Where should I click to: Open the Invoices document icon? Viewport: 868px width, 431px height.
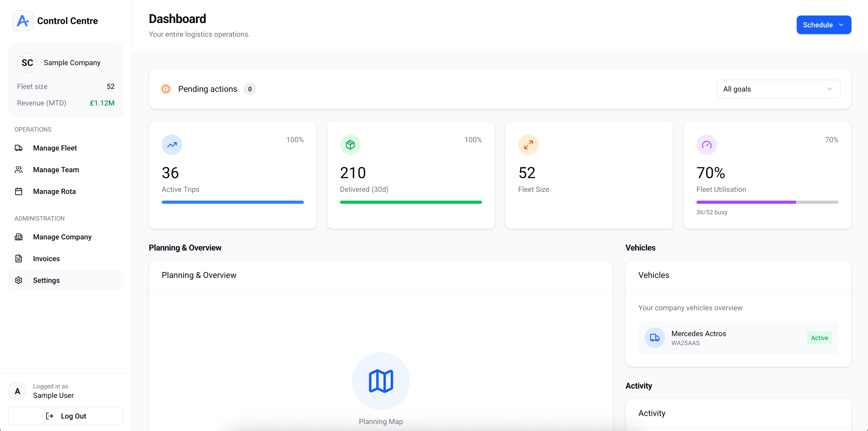(x=19, y=258)
